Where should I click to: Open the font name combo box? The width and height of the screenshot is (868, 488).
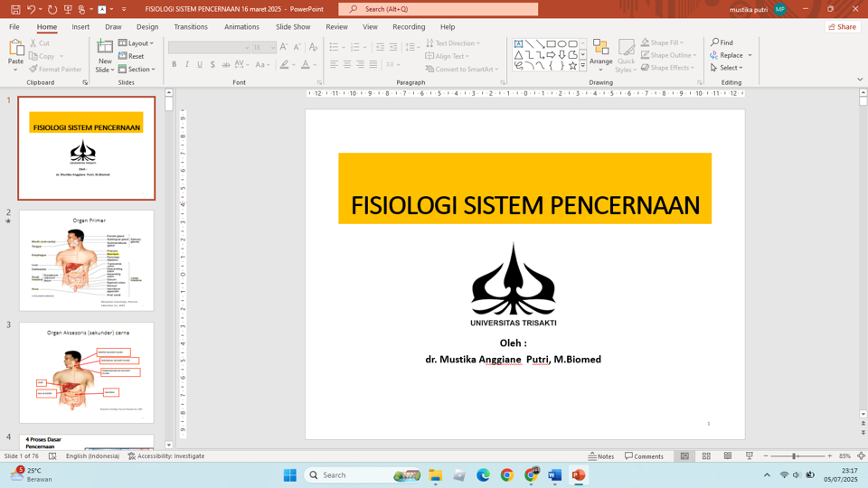click(x=209, y=48)
